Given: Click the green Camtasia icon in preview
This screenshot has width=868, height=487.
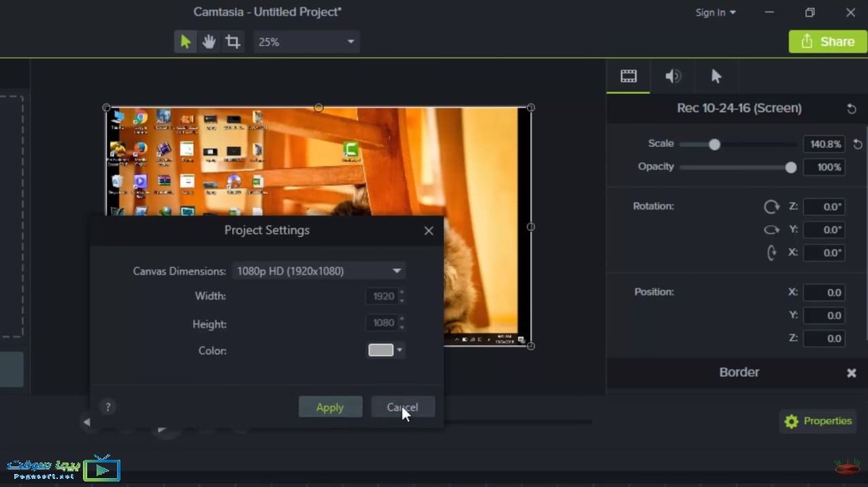Looking at the screenshot, I should point(351,150).
